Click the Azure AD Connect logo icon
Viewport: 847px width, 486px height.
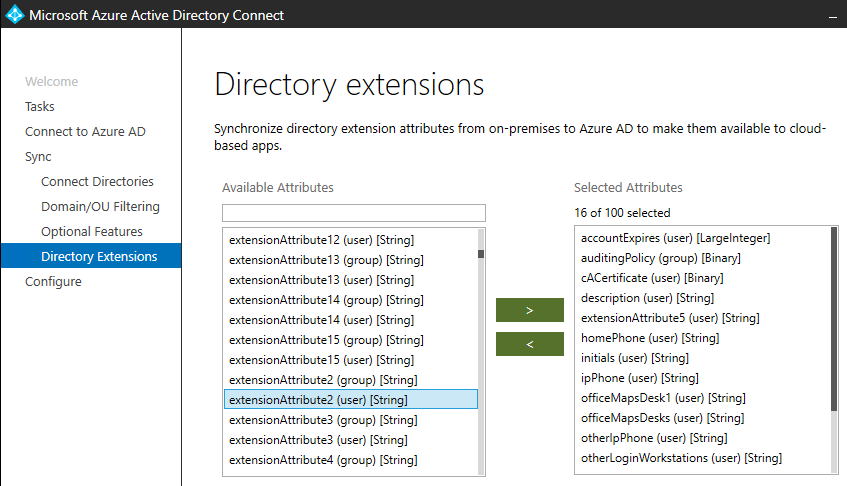pyautogui.click(x=15, y=15)
